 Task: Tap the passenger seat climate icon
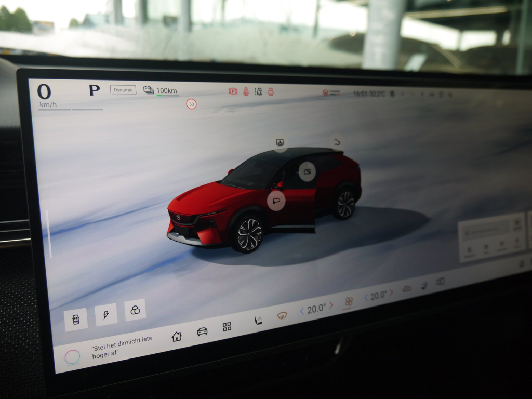click(x=424, y=286)
